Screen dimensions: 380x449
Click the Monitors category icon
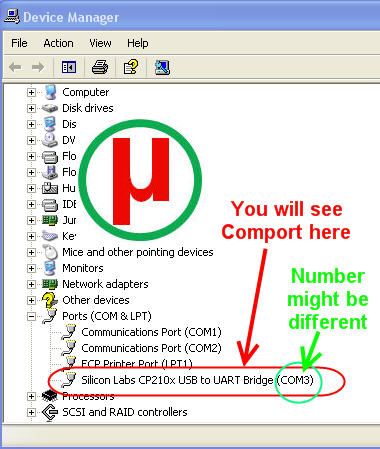coord(50,268)
